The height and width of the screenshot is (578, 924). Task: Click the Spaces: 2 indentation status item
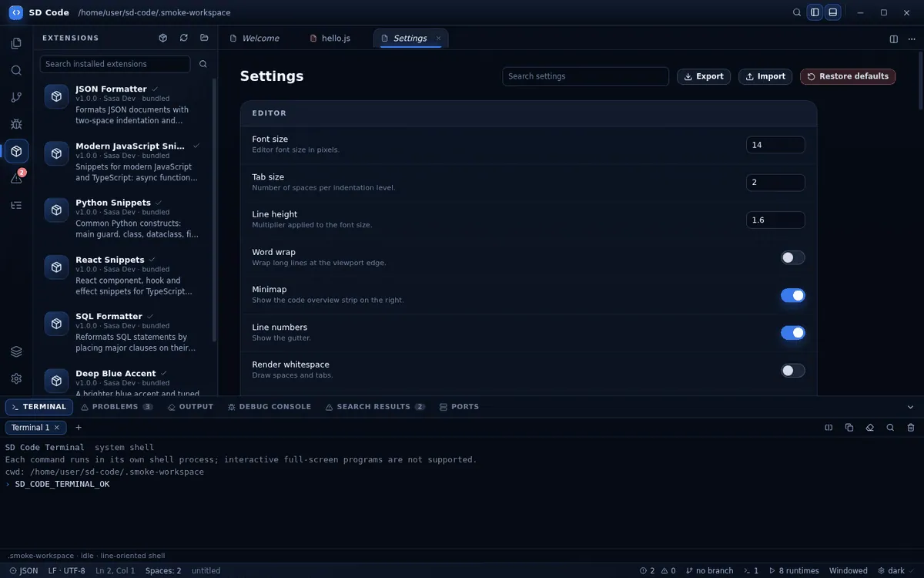click(163, 571)
